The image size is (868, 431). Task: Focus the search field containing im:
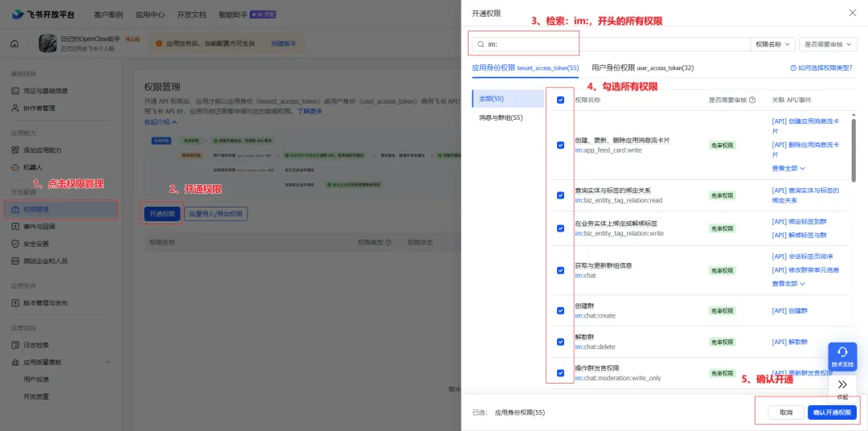coord(611,44)
